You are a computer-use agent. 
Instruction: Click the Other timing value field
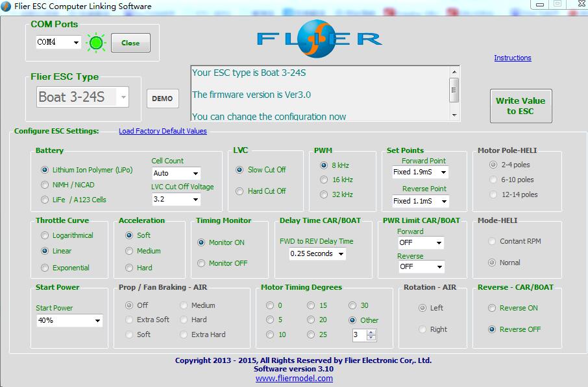click(359, 335)
